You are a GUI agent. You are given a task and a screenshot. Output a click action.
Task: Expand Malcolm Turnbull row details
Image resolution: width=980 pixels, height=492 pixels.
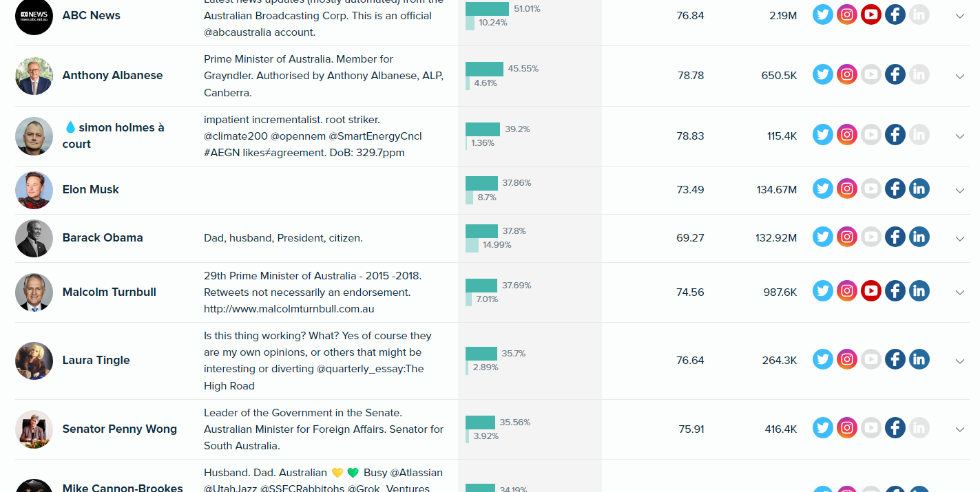[x=960, y=292]
